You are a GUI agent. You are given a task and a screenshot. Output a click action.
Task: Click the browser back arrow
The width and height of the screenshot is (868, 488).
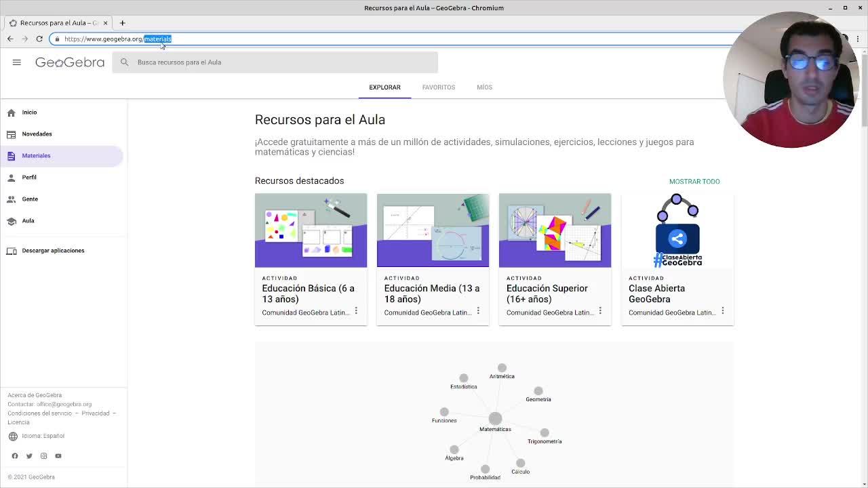point(10,39)
